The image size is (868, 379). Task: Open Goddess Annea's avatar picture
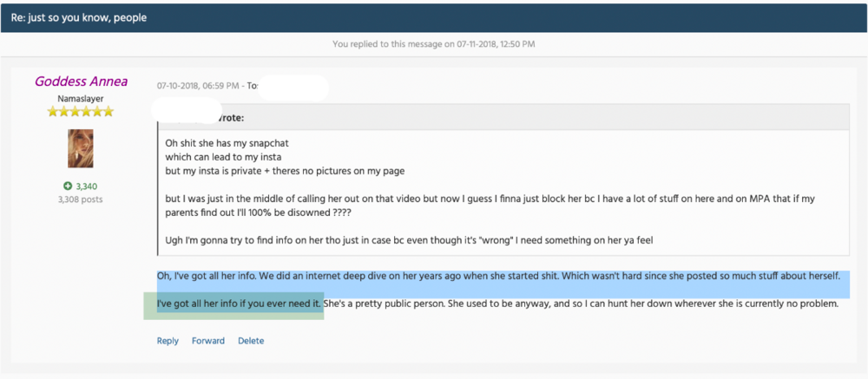click(x=80, y=148)
